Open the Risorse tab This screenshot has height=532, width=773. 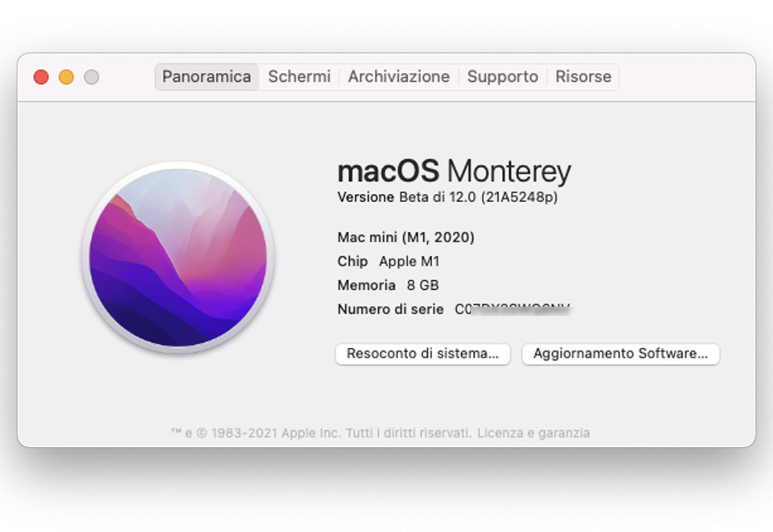[583, 77]
